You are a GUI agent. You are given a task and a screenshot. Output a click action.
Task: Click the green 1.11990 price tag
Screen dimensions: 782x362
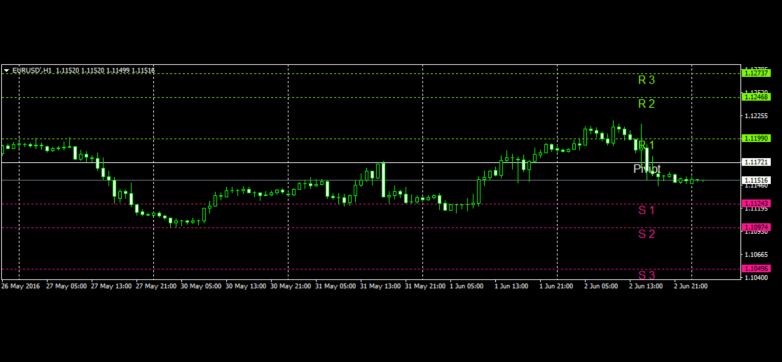click(x=757, y=138)
